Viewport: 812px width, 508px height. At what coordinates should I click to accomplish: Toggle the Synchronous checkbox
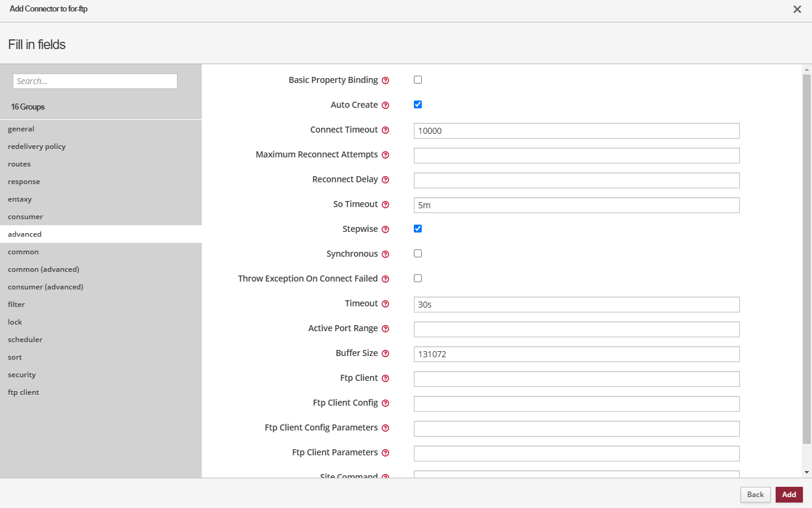[x=418, y=254]
